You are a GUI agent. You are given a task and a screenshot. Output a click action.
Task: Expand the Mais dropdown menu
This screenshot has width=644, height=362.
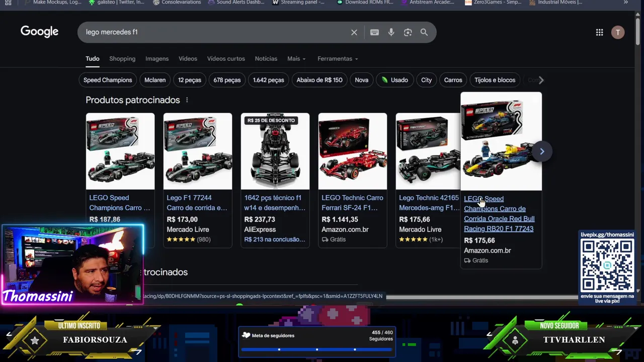(296, 59)
